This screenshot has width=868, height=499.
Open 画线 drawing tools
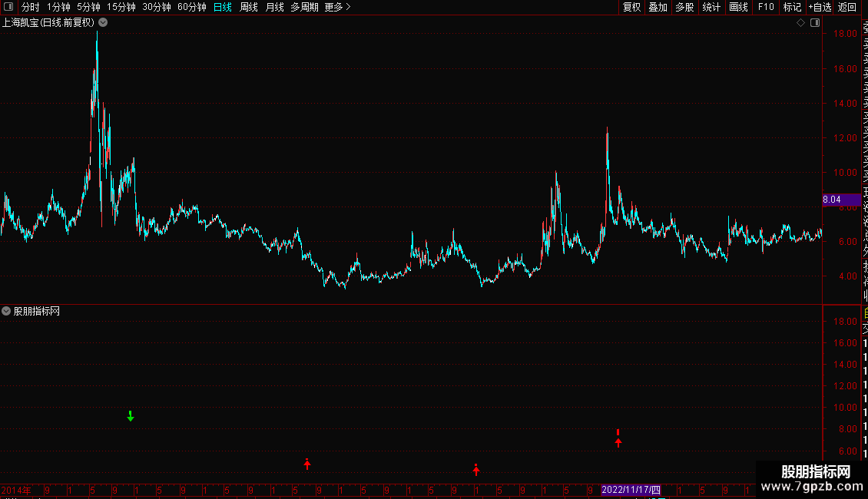click(x=738, y=7)
